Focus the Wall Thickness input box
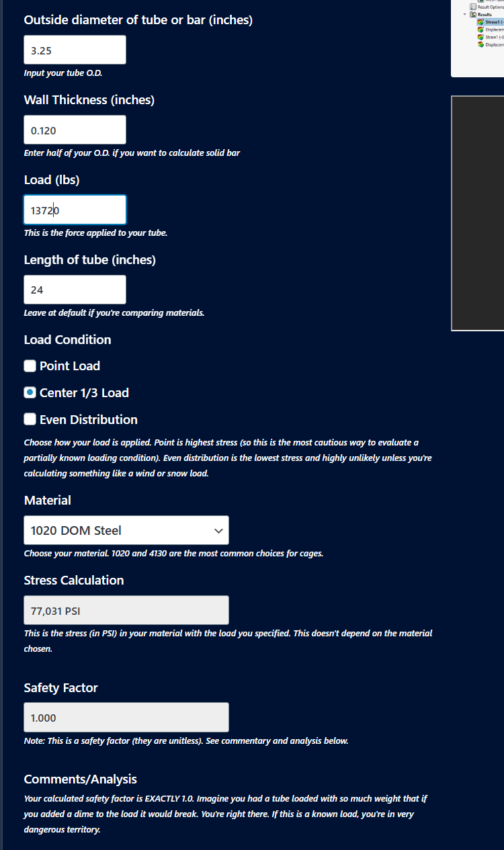Viewport: 504px width, 850px height. 75,130
